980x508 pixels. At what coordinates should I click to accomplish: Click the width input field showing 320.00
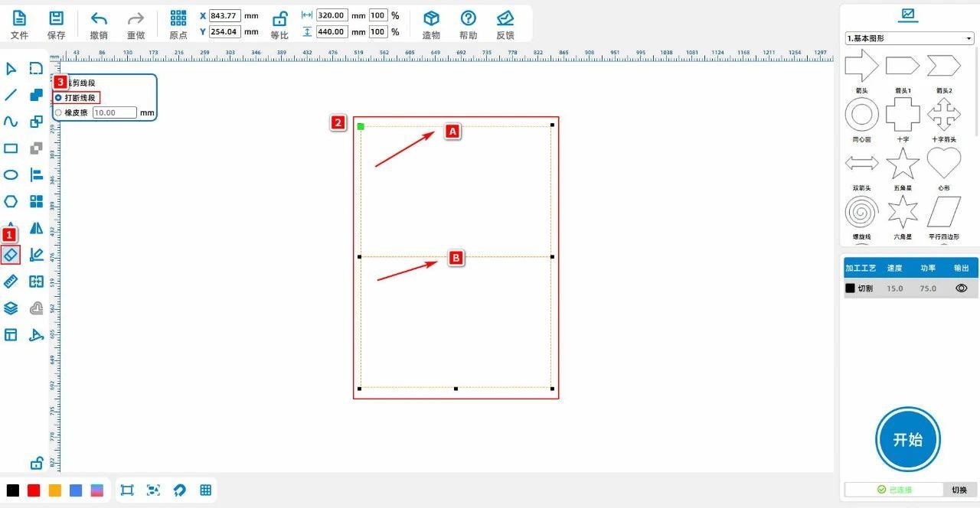332,15
